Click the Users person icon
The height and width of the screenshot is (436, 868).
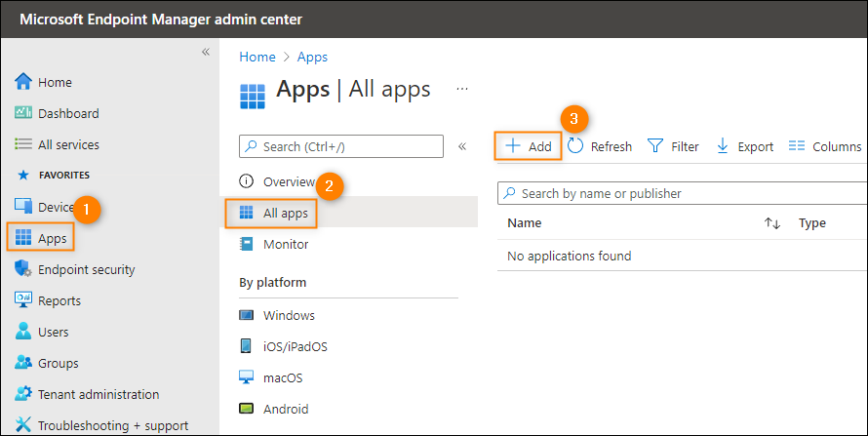click(23, 332)
